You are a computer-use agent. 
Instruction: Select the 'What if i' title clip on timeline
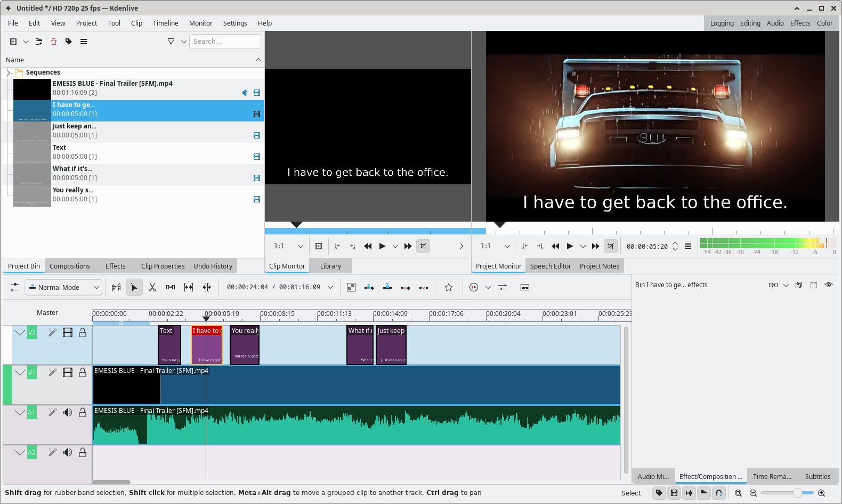click(360, 345)
